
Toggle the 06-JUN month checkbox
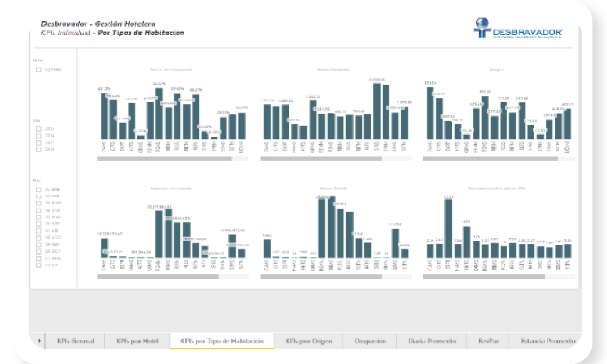pos(38,224)
